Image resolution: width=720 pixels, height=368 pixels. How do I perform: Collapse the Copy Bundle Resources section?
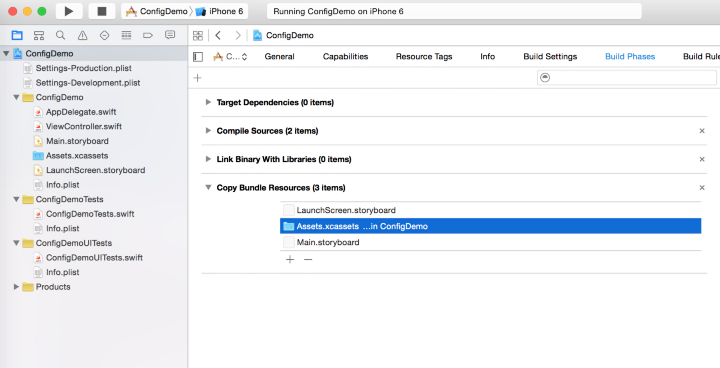[208, 187]
